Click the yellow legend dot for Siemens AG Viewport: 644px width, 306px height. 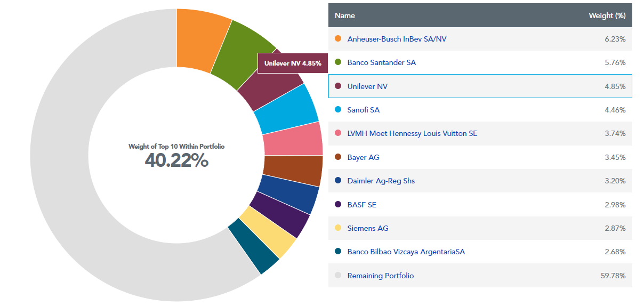337,228
